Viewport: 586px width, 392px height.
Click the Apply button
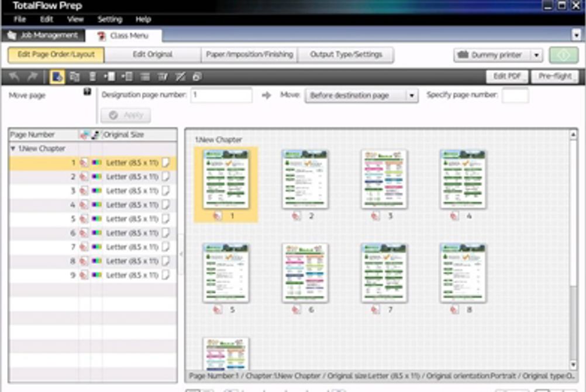[x=126, y=115]
